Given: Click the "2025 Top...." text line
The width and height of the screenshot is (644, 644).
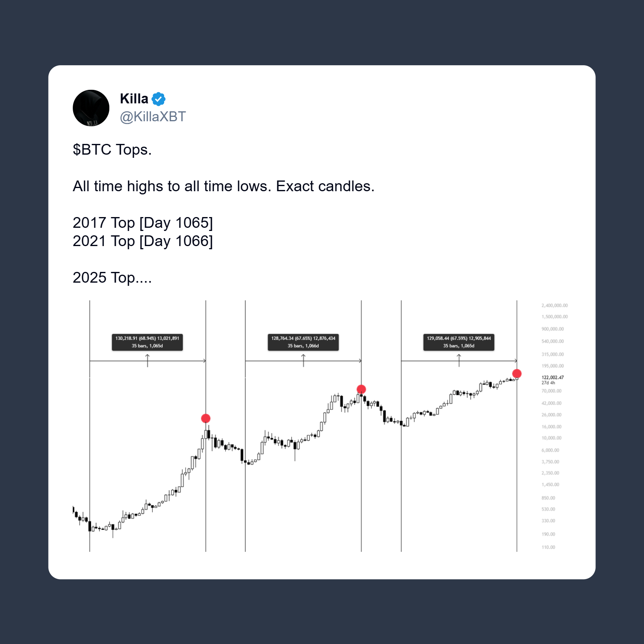Looking at the screenshot, I should pos(112,278).
